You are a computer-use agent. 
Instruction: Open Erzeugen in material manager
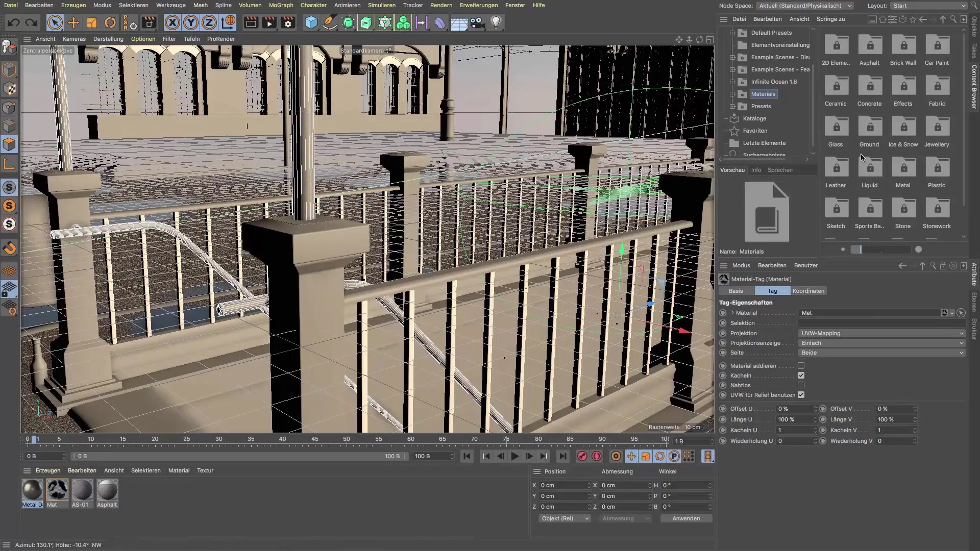pos(48,470)
